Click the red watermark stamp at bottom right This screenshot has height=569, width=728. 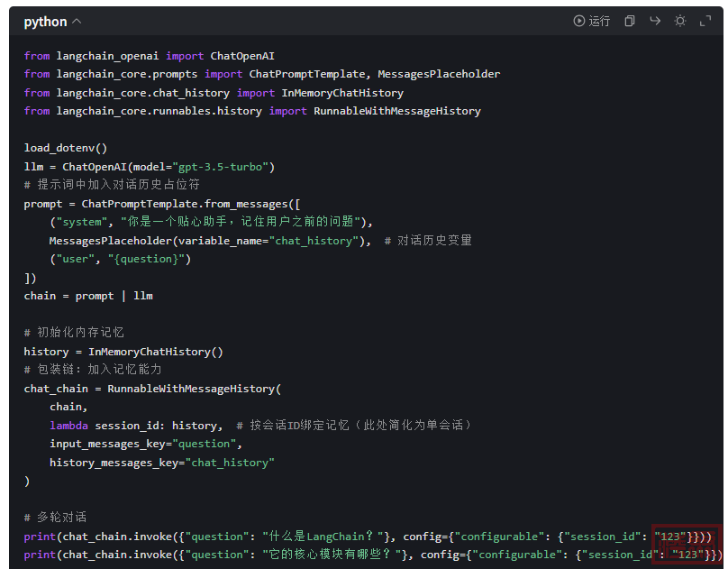(x=687, y=545)
